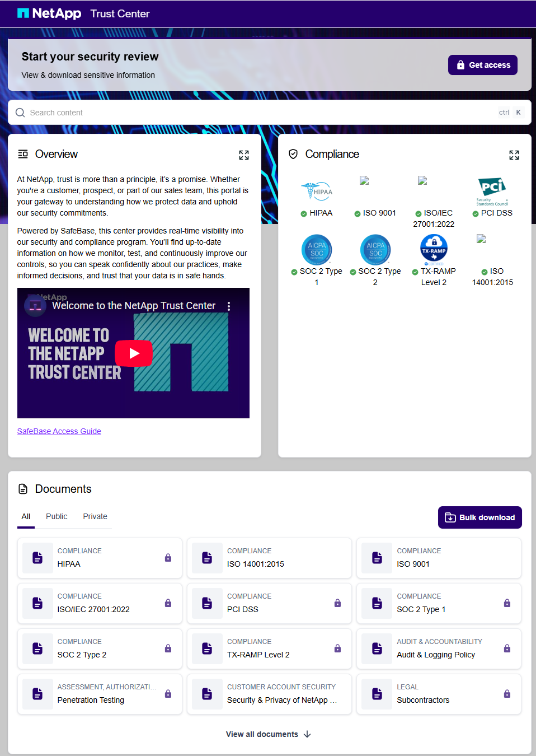This screenshot has height=756, width=536.
Task: Open the ISO/IEC 27001:2022 document card
Action: pyautogui.click(x=100, y=603)
